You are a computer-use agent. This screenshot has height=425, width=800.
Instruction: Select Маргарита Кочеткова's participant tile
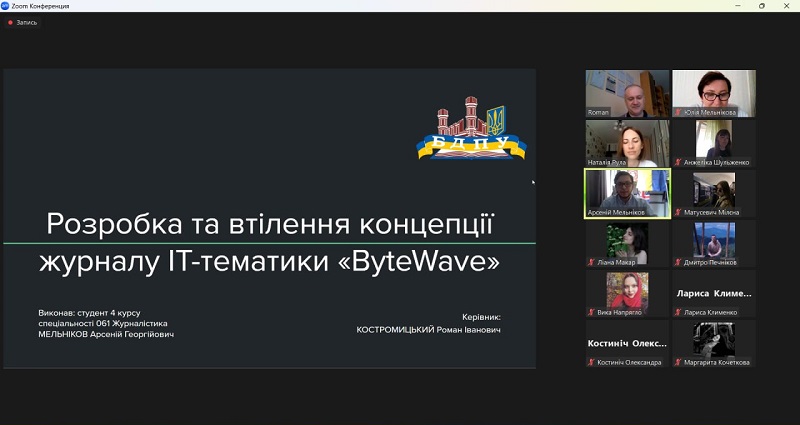(x=714, y=343)
